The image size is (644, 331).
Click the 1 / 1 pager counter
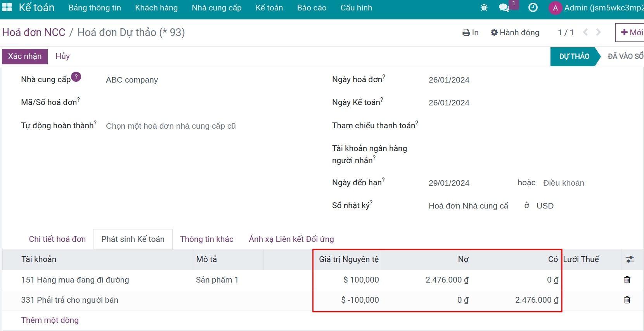566,33
